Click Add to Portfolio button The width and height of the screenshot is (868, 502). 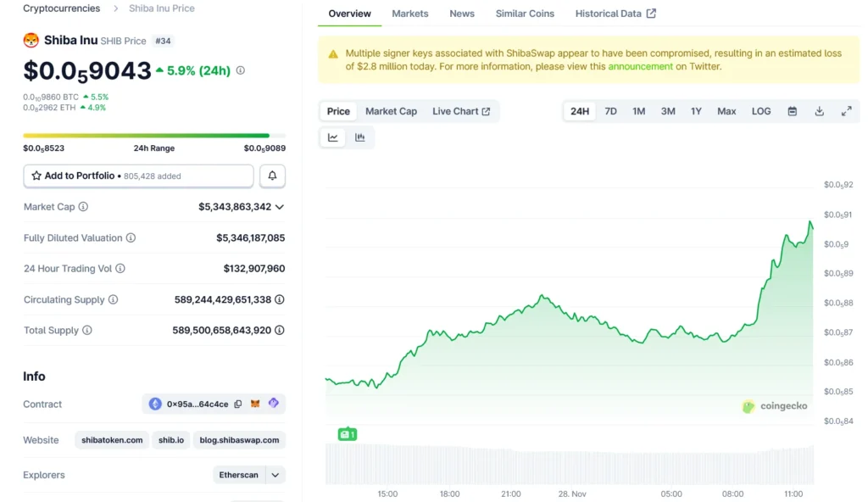(x=138, y=176)
